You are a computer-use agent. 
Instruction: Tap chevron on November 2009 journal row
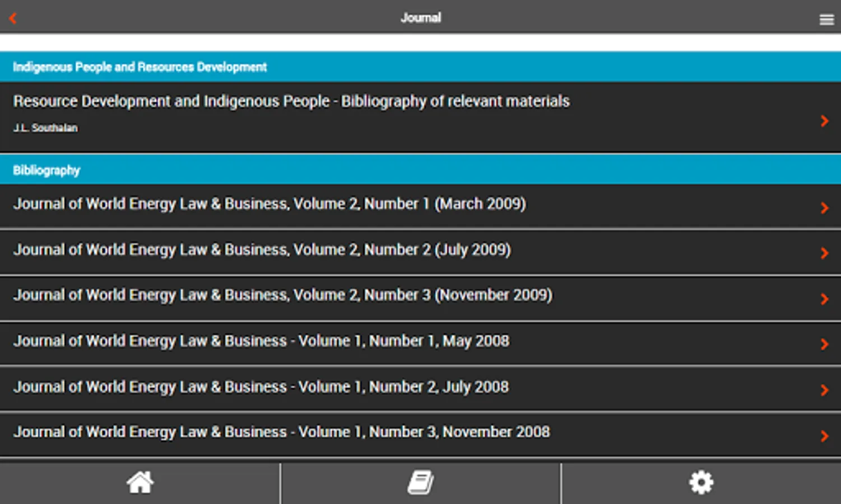click(x=824, y=299)
